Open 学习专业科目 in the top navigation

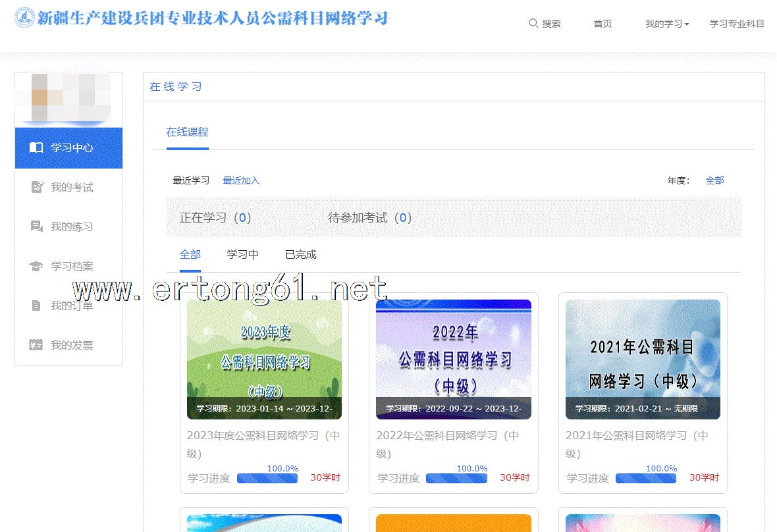(737, 24)
